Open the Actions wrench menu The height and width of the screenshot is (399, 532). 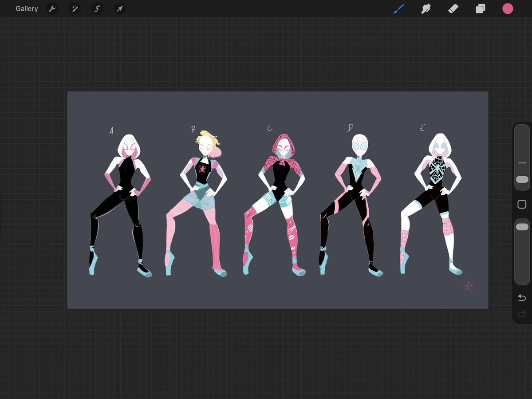tap(52, 8)
